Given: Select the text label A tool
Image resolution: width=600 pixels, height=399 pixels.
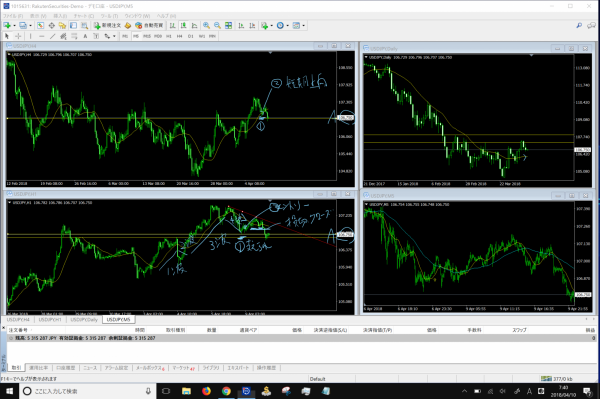Looking at the screenshot, I should [85, 36].
